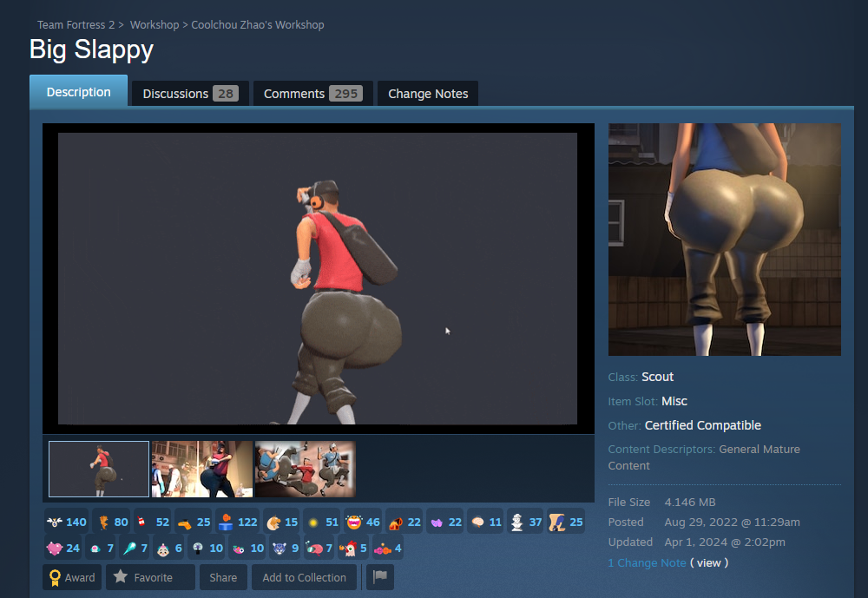Toggle Favorite with the star button
The height and width of the screenshot is (598, 868).
[150, 577]
